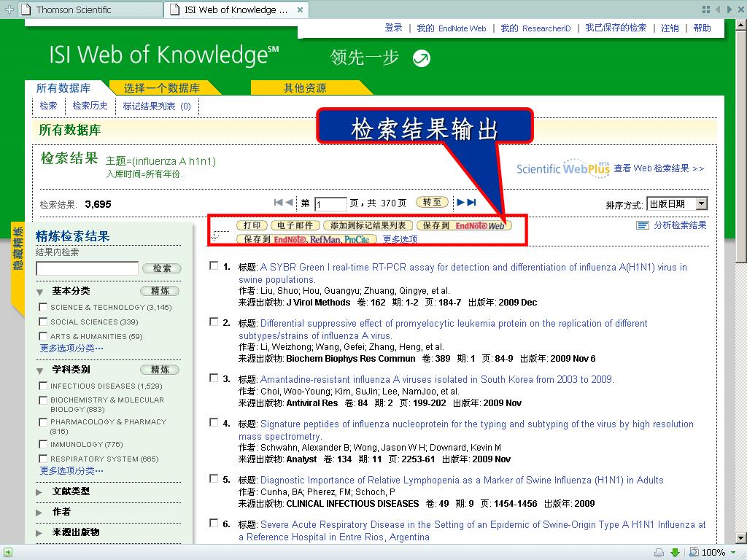Viewport: 747px width, 560px height.
Task: Open 检索历史
Action: [x=90, y=106]
